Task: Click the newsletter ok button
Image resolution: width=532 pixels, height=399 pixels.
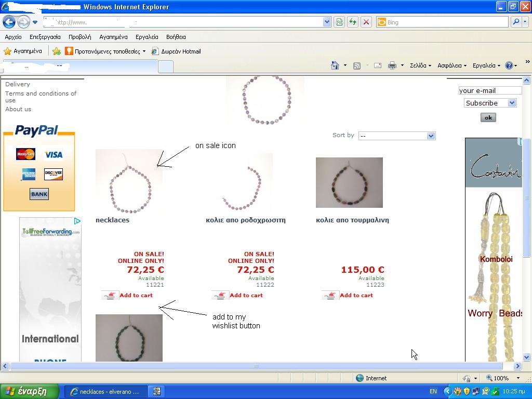Action: tap(488, 118)
